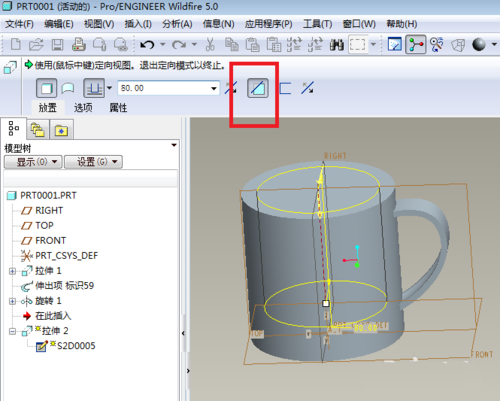Click the Save disk icon in toolbar
The height and width of the screenshot is (401, 500).
coord(57,44)
